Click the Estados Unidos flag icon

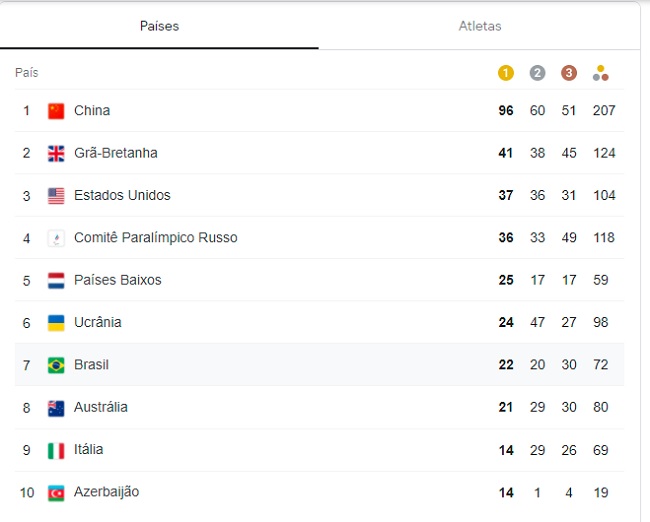pyautogui.click(x=56, y=196)
